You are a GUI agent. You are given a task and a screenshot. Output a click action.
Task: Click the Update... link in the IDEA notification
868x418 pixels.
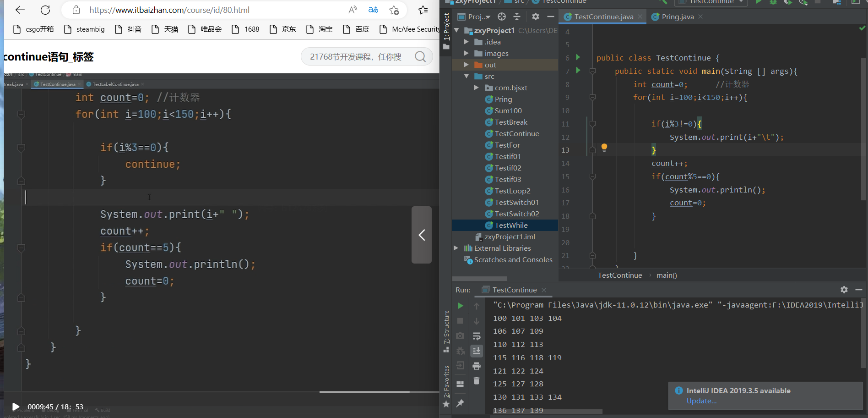pos(701,401)
